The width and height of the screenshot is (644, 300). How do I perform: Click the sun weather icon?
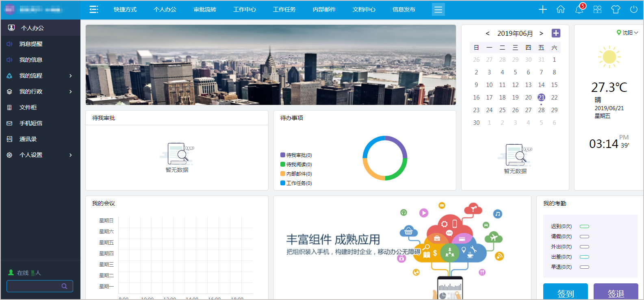(609, 57)
